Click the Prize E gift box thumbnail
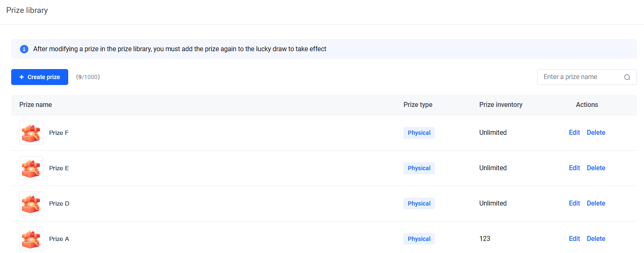The width and height of the screenshot is (644, 253). (31, 168)
